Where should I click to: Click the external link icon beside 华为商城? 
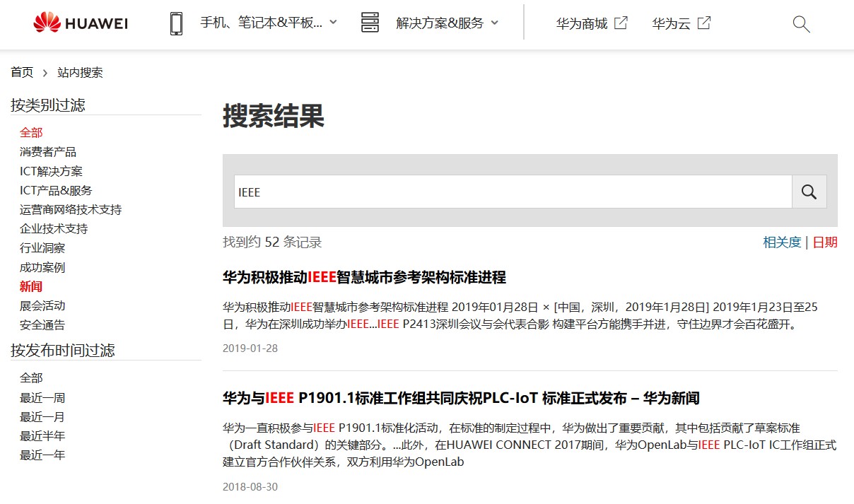coord(621,23)
